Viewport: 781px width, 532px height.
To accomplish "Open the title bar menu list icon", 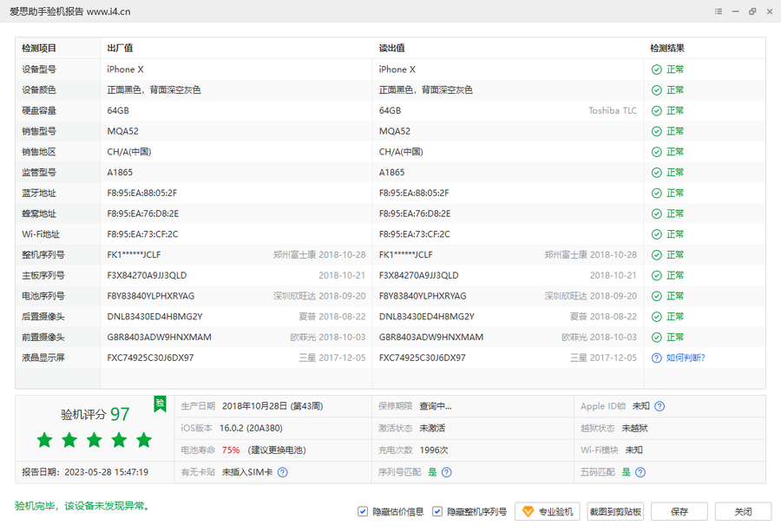I will 719,11.
